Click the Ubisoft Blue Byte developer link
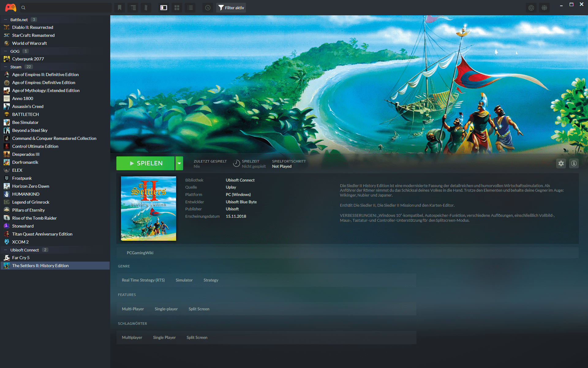 pos(241,202)
